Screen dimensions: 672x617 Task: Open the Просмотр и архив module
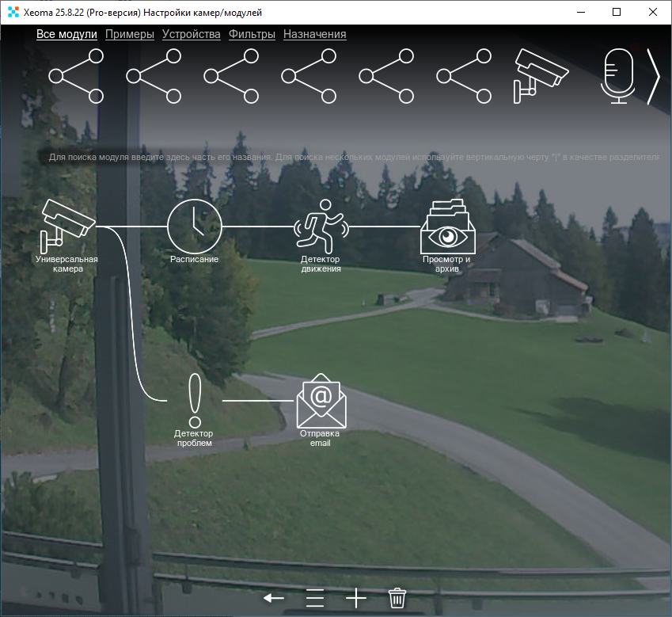point(447,227)
